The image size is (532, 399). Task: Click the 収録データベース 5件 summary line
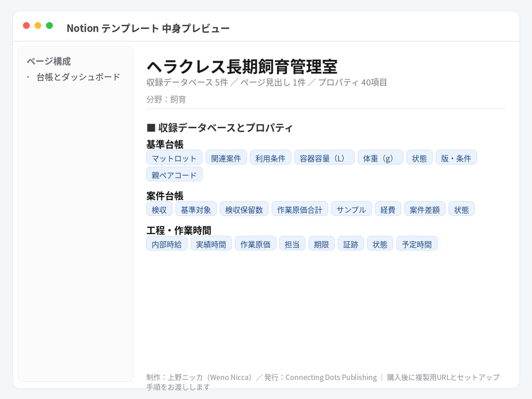click(x=267, y=83)
